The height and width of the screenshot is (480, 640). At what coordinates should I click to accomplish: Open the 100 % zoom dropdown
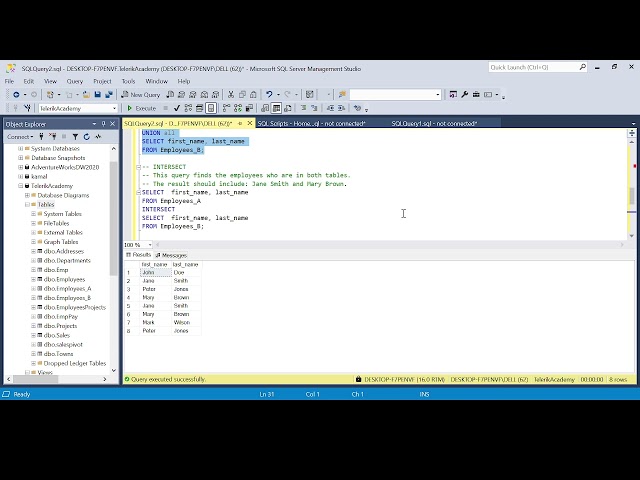(150, 245)
